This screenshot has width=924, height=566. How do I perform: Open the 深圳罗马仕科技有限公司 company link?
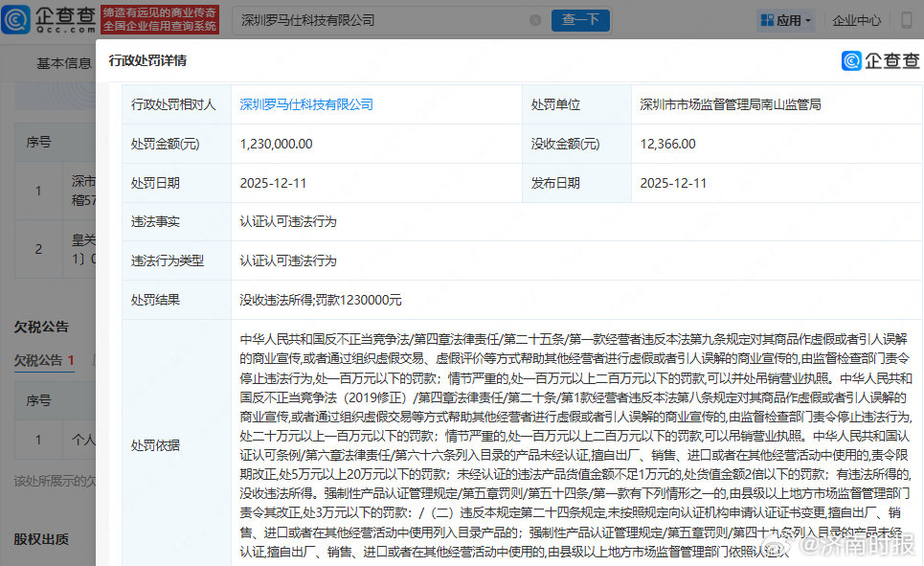pyautogui.click(x=305, y=106)
